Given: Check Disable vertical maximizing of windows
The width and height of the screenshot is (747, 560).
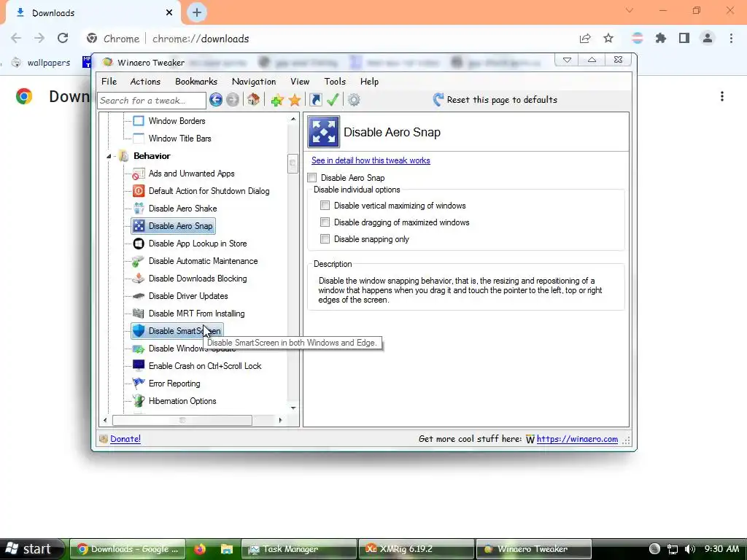Looking at the screenshot, I should 325,206.
